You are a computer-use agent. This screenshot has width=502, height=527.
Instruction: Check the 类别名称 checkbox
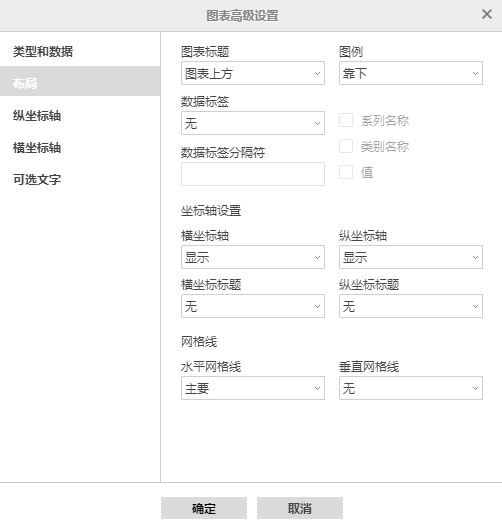point(346,146)
